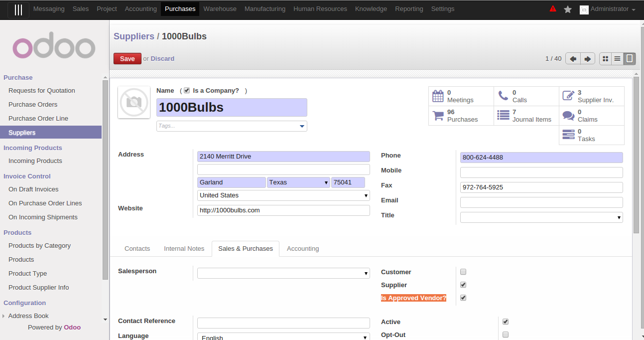
Task: Open the Warehouse menu
Action: [220, 9]
